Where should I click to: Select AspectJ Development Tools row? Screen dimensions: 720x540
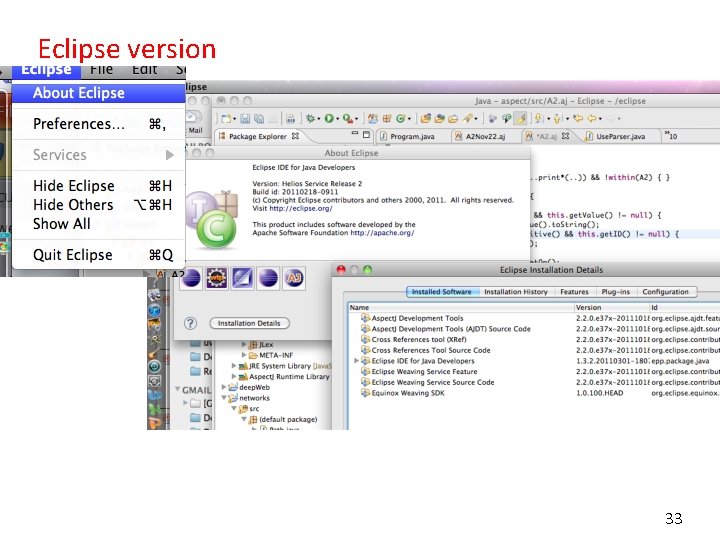click(534, 318)
